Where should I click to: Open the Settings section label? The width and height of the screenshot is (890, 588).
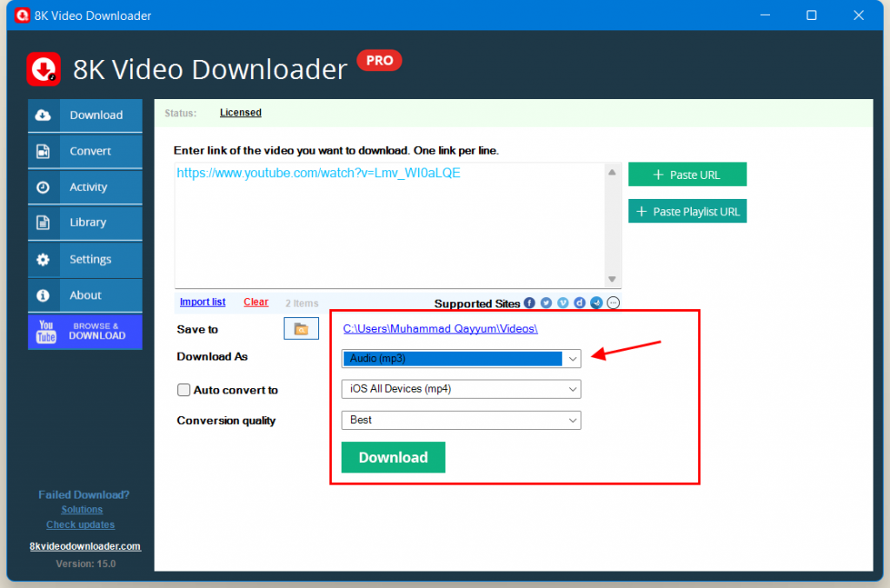[x=90, y=260]
